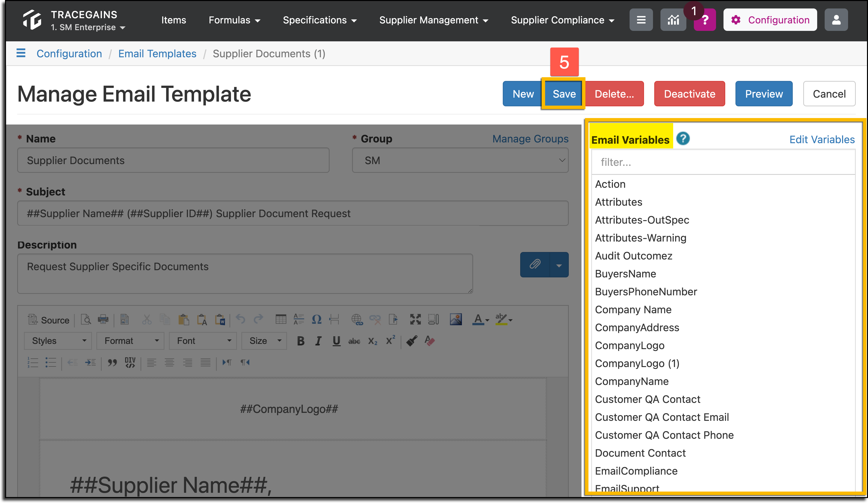This screenshot has height=503, width=868.
Task: Click the Email Variables filter field
Action: (723, 162)
